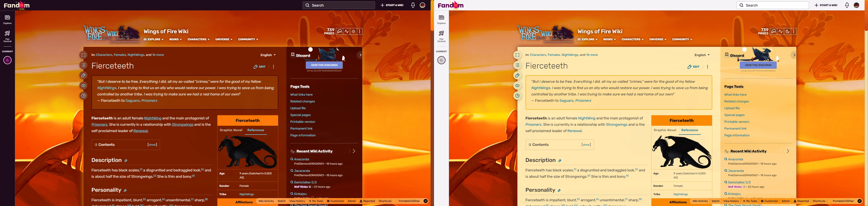Click the Wings of Fire Wiki logo, light-theme window

pos(545,34)
